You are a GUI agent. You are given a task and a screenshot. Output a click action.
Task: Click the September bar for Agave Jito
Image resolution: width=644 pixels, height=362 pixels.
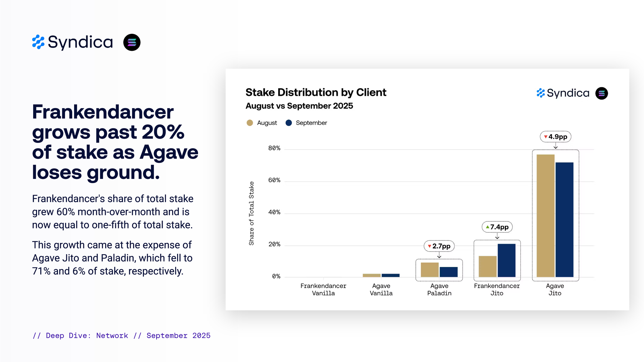tap(564, 219)
